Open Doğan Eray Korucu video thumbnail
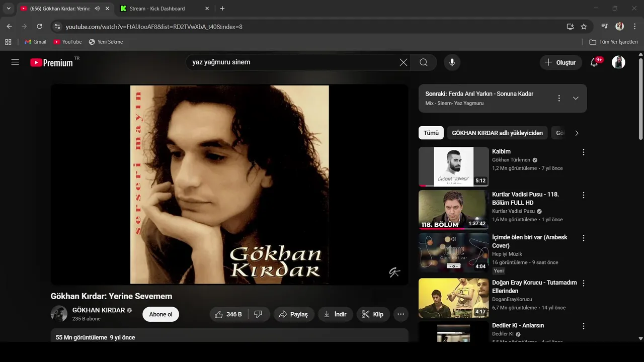This screenshot has height=362, width=644. point(453,298)
